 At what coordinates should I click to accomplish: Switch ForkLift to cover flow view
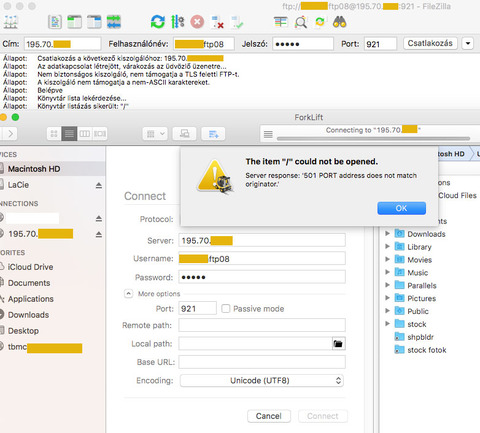(x=100, y=134)
